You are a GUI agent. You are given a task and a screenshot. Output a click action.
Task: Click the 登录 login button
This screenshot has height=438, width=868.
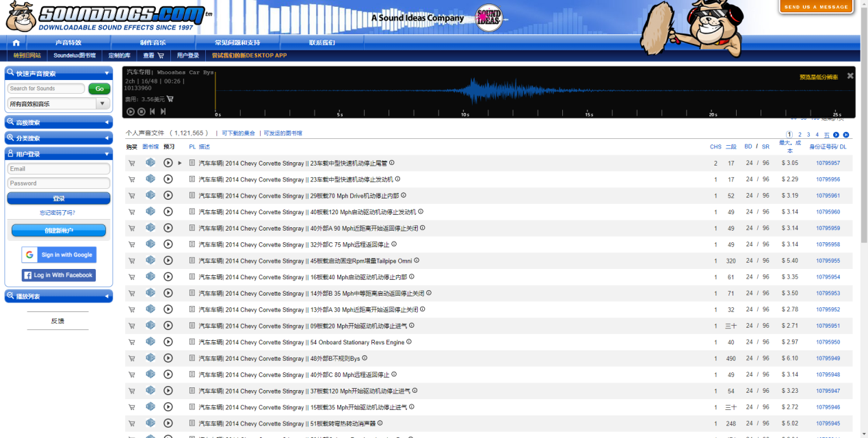(59, 198)
